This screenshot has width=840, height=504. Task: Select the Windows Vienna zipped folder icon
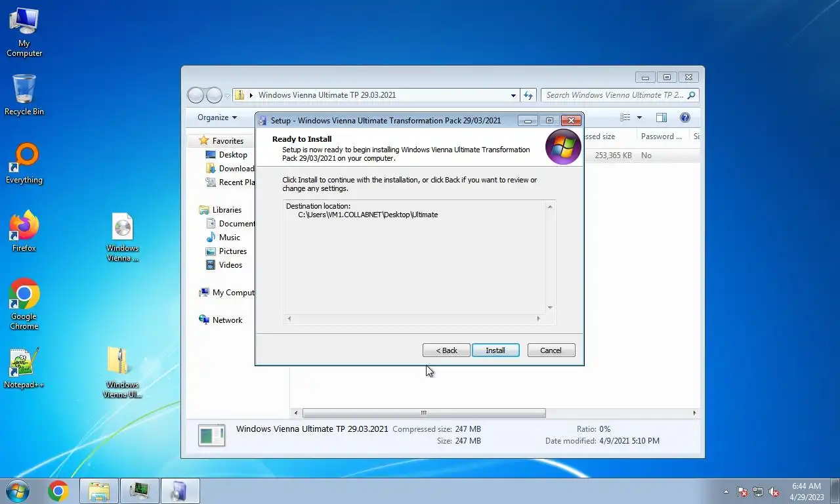(122, 372)
